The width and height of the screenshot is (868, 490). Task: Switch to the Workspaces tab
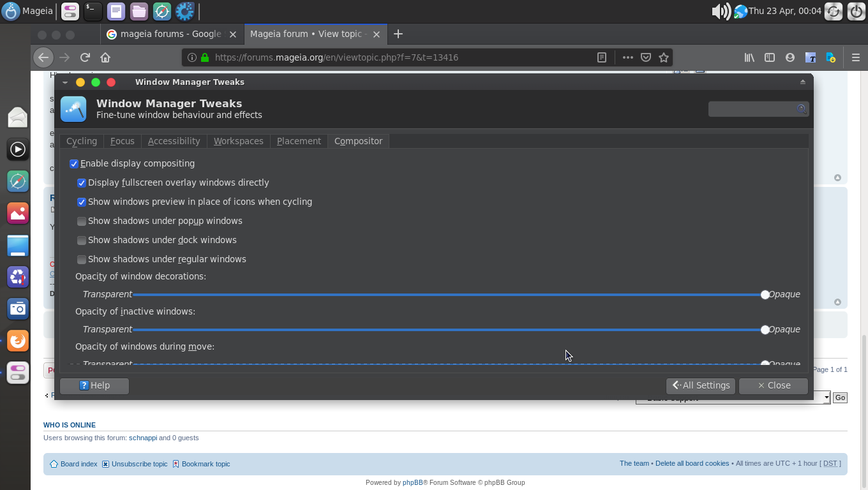click(x=239, y=141)
